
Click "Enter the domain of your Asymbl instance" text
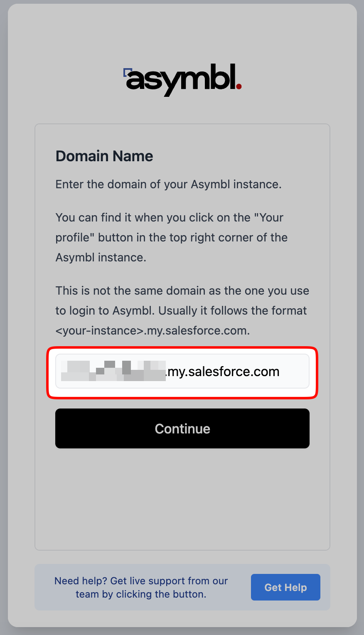click(x=168, y=184)
